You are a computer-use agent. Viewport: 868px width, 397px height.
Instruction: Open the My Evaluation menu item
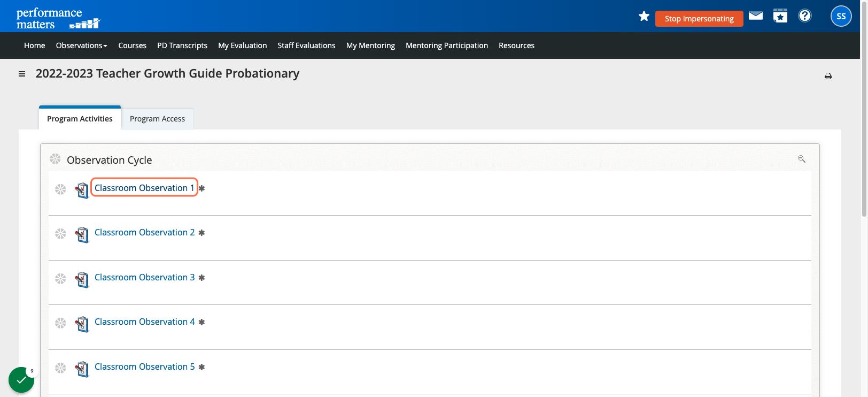coord(243,45)
